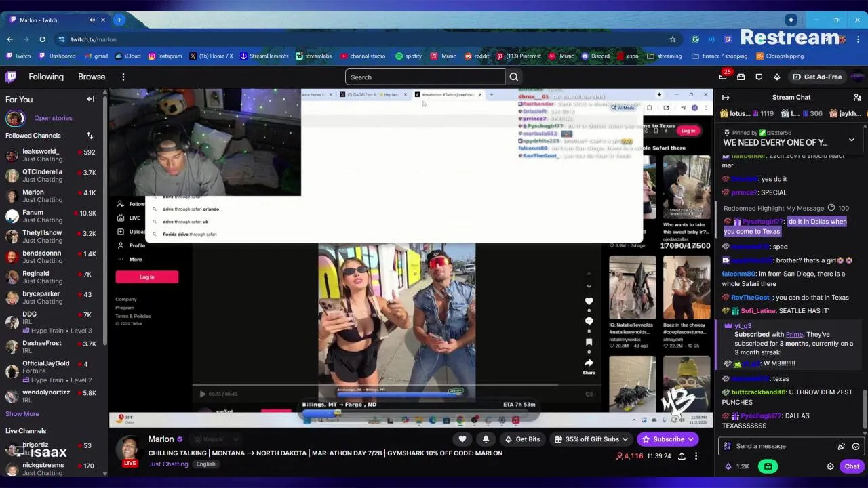Viewport: 868px width, 488px height.
Task: Reload the Twitch page
Action: click(44, 39)
